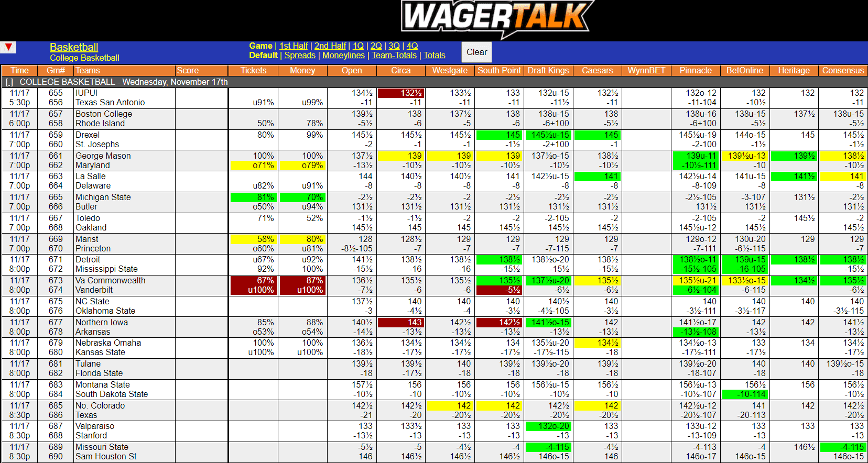Click the green Draft Kings 132o-20 cell
Image resolution: width=868 pixels, height=463 pixels.
(548, 427)
